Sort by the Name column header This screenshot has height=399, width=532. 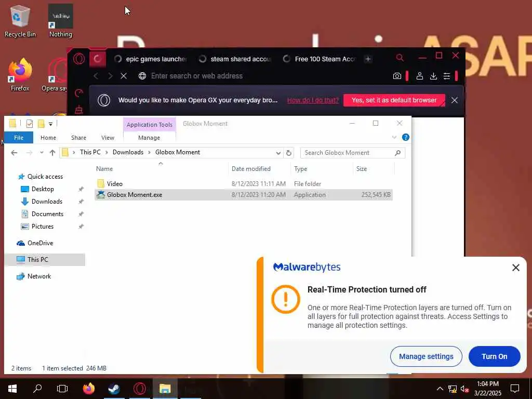point(161,169)
